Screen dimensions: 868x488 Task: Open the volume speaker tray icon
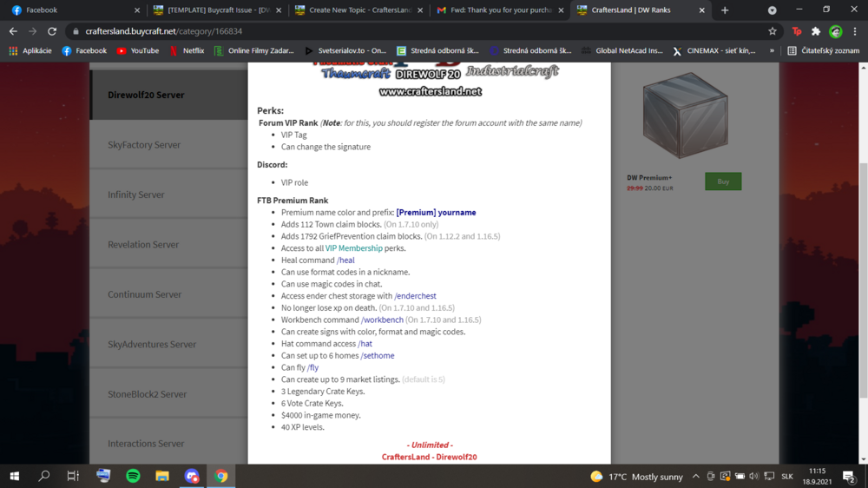tap(753, 477)
